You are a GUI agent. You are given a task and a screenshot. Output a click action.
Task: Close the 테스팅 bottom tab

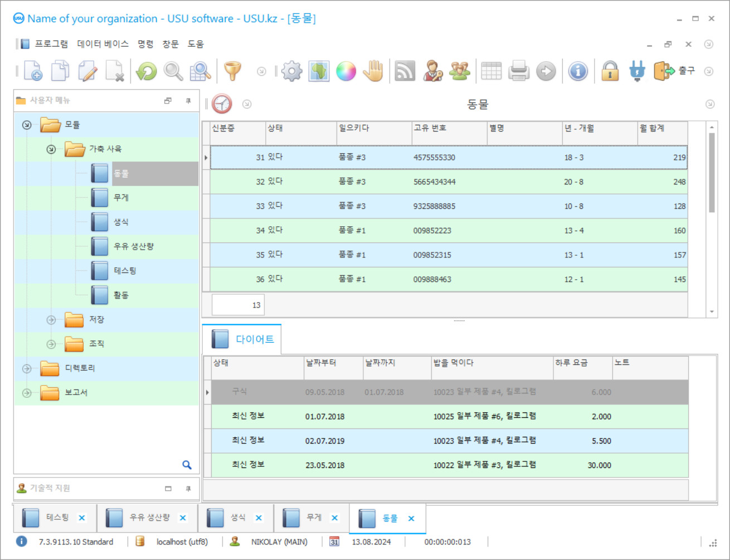click(x=82, y=518)
